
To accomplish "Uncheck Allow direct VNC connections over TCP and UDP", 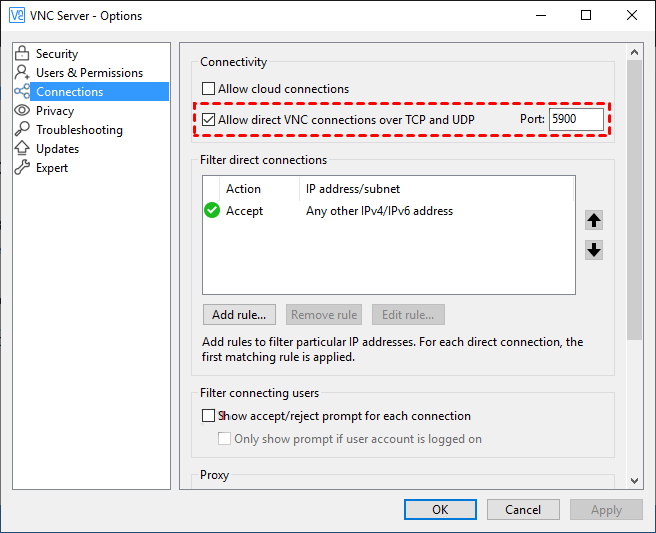I will tap(209, 120).
